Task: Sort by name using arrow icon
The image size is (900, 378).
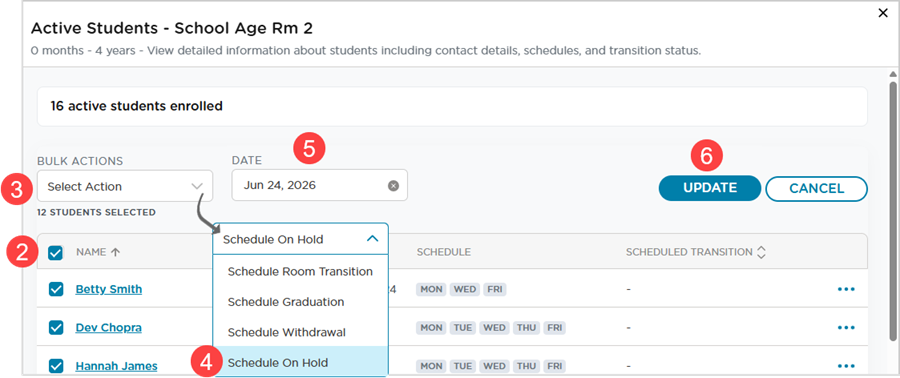Action: click(x=115, y=252)
